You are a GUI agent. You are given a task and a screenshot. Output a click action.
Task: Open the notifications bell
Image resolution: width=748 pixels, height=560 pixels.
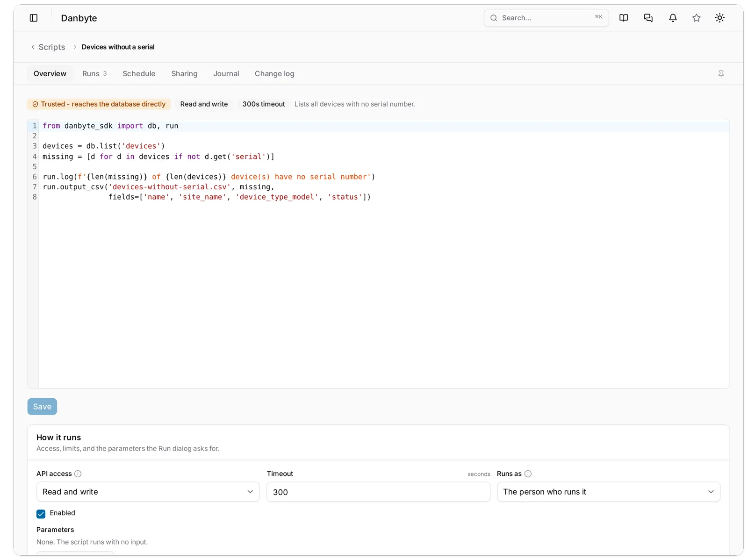[673, 18]
